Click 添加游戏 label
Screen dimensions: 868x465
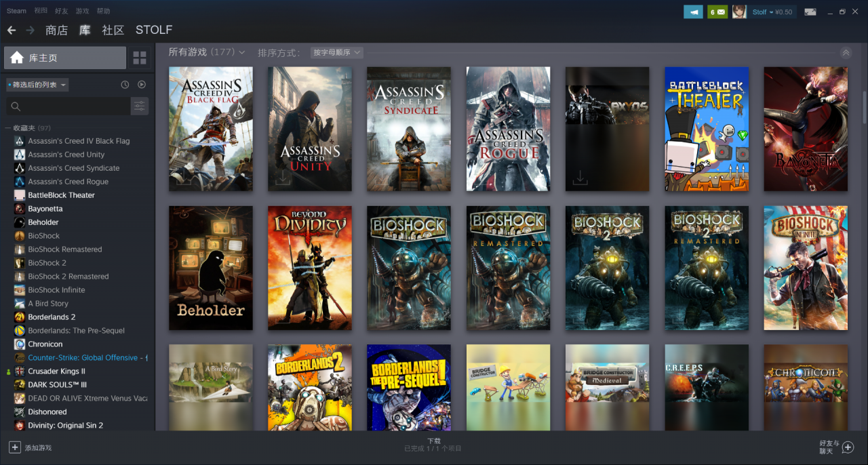pos(38,448)
